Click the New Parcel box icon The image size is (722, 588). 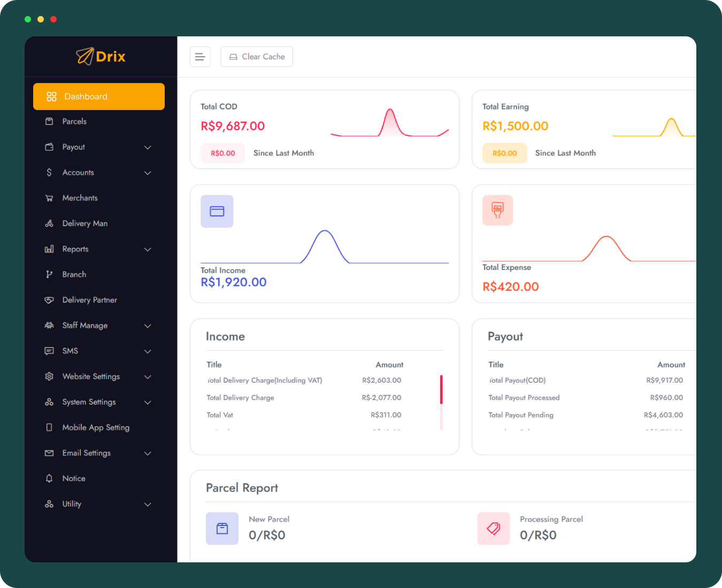click(222, 529)
